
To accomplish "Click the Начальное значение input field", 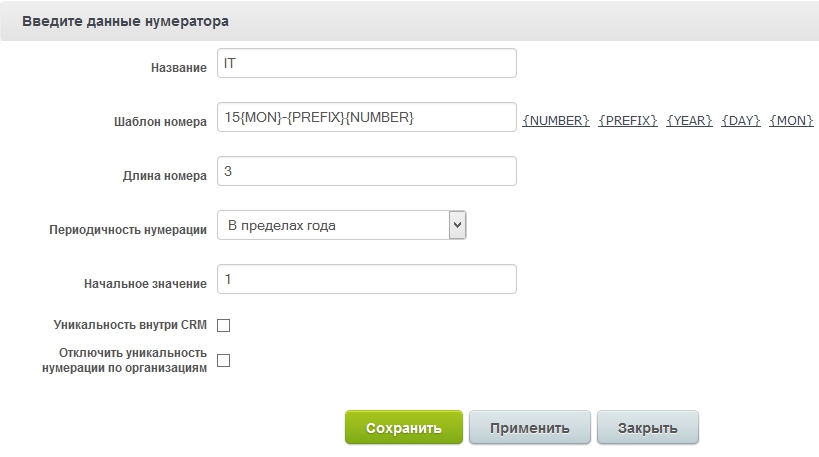I will (x=366, y=279).
